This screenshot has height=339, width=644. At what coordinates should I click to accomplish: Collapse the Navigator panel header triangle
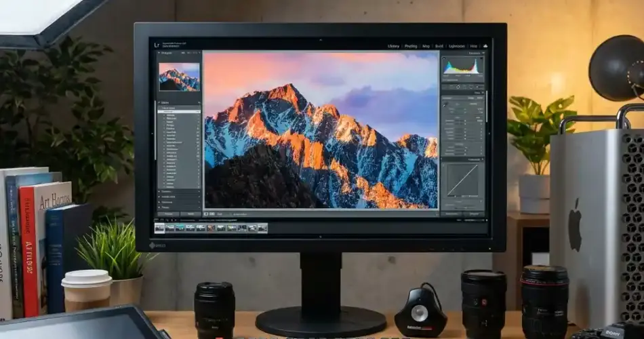coord(159,53)
